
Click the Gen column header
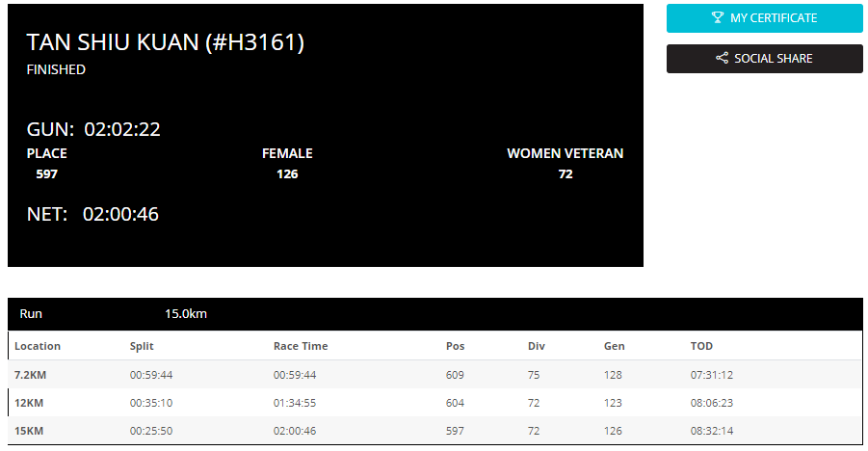pyautogui.click(x=614, y=346)
